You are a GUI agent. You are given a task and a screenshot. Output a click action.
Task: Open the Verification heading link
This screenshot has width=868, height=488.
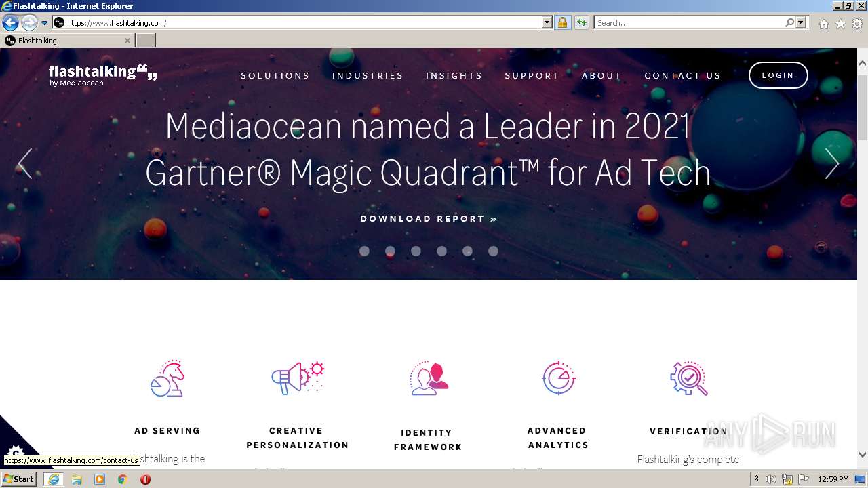click(x=688, y=432)
